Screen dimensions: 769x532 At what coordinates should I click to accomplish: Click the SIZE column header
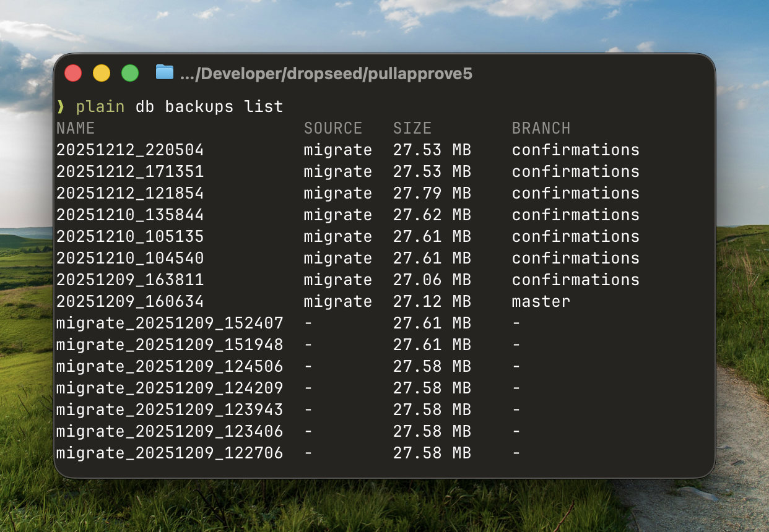pos(412,128)
